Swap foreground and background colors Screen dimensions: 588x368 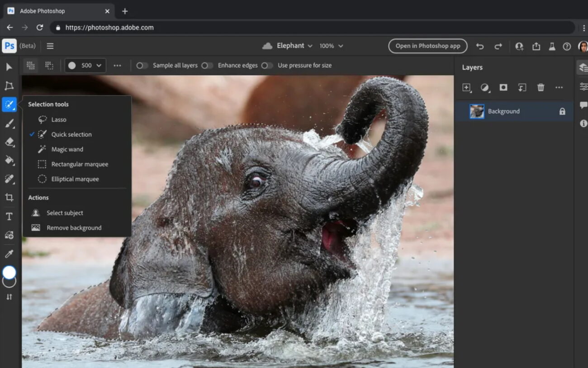(x=9, y=297)
